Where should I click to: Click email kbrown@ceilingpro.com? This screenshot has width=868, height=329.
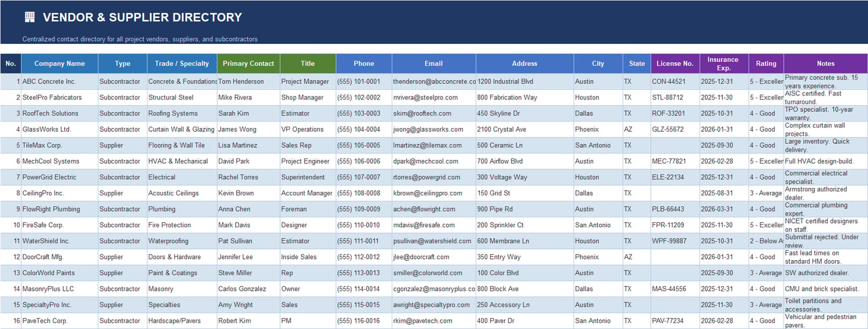click(433, 193)
